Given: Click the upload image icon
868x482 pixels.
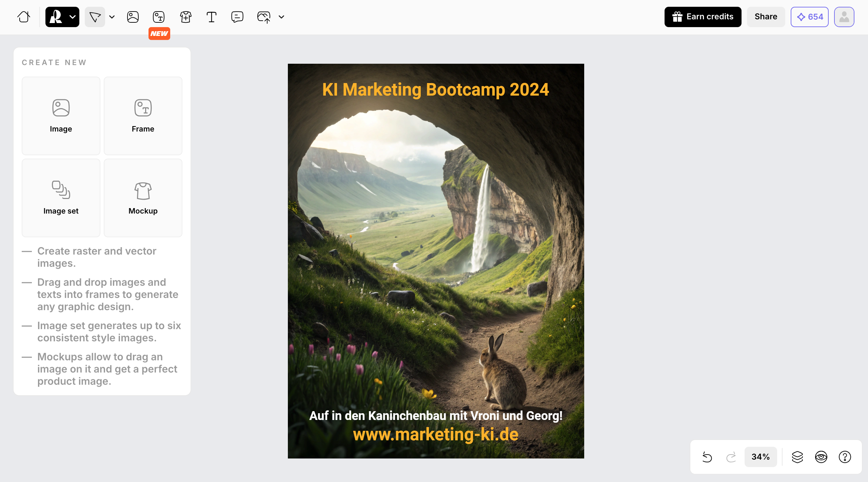Looking at the screenshot, I should pos(264,17).
